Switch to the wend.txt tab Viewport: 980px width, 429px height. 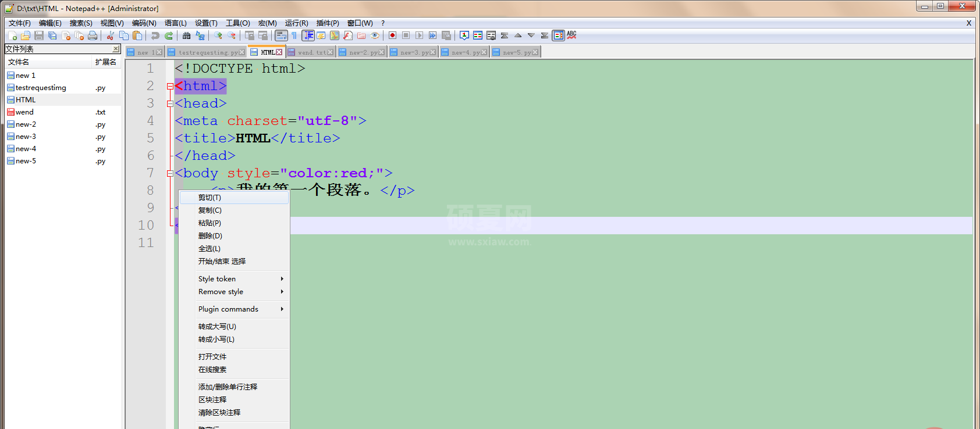[311, 52]
